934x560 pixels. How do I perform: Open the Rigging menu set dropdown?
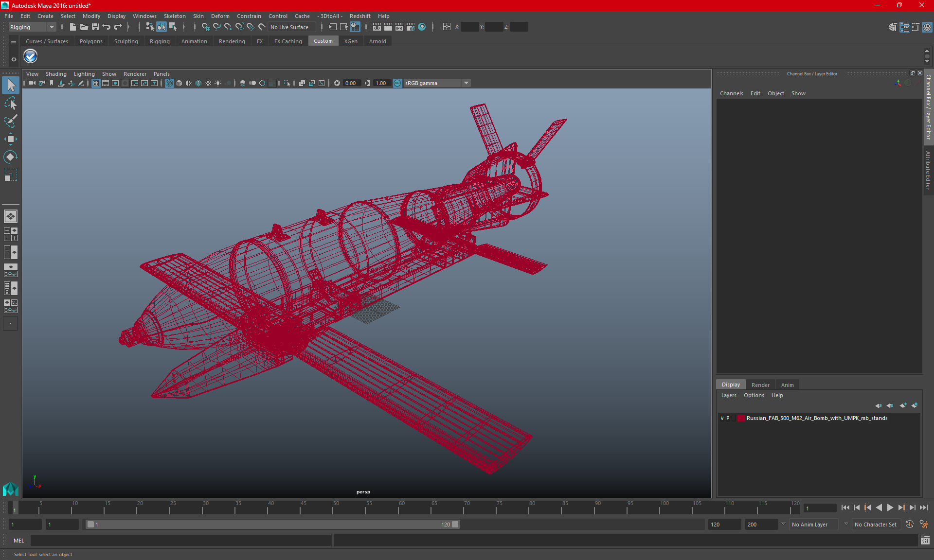pos(32,27)
